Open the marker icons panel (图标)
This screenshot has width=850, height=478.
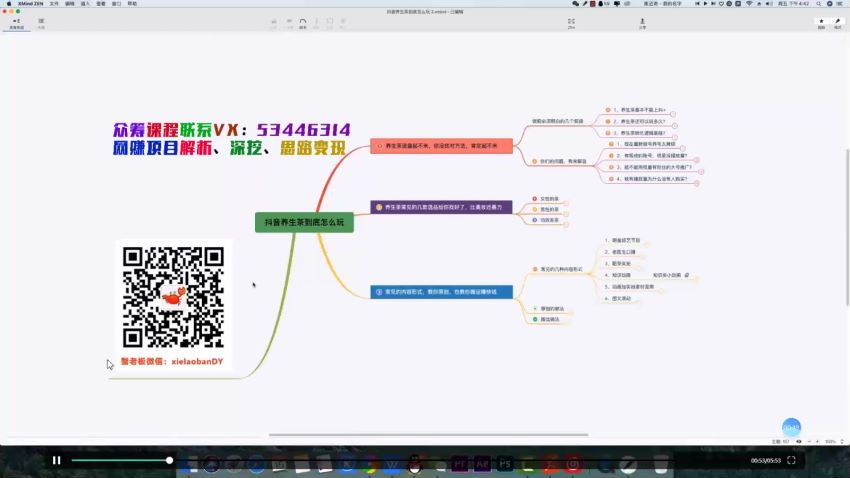822,23
